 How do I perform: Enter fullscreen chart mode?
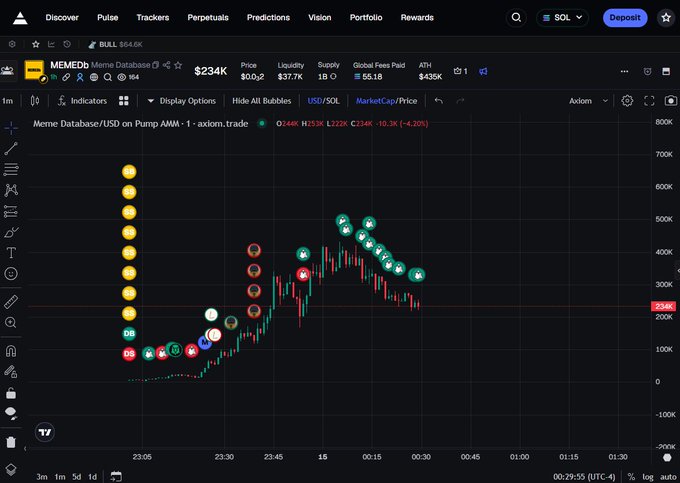click(649, 101)
